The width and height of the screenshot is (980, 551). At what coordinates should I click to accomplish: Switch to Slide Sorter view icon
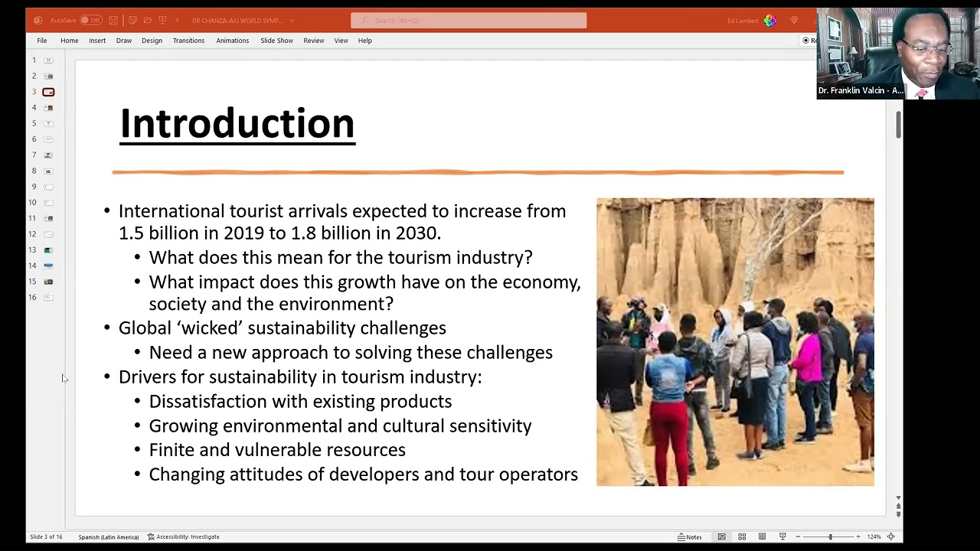pos(742,536)
